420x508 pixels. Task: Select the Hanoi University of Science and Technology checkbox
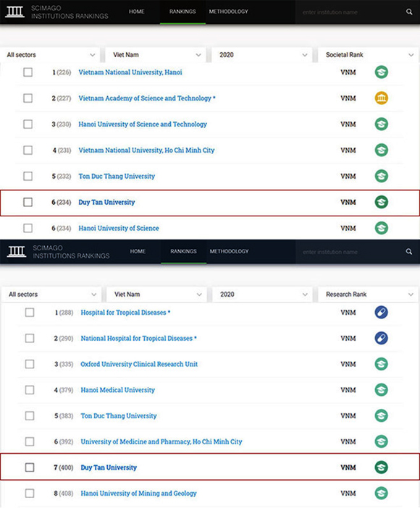pyautogui.click(x=28, y=124)
